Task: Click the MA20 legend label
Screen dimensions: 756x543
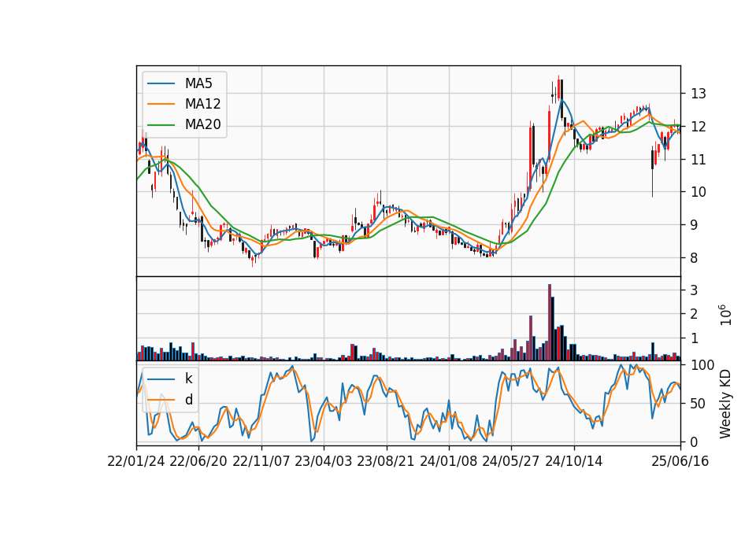Action: [202, 125]
